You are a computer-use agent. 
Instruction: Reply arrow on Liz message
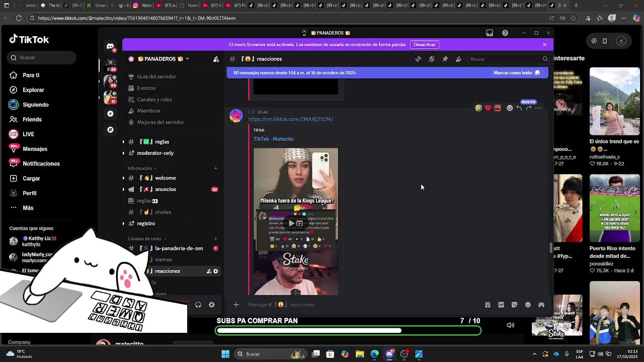(519, 108)
